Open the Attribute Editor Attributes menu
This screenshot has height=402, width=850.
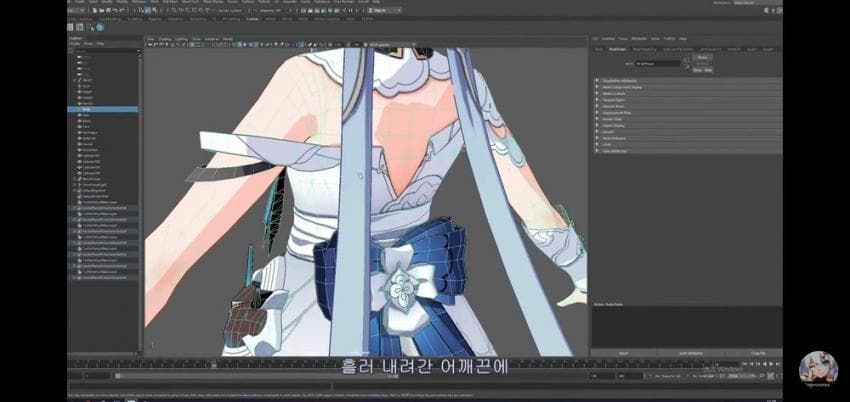(639, 39)
